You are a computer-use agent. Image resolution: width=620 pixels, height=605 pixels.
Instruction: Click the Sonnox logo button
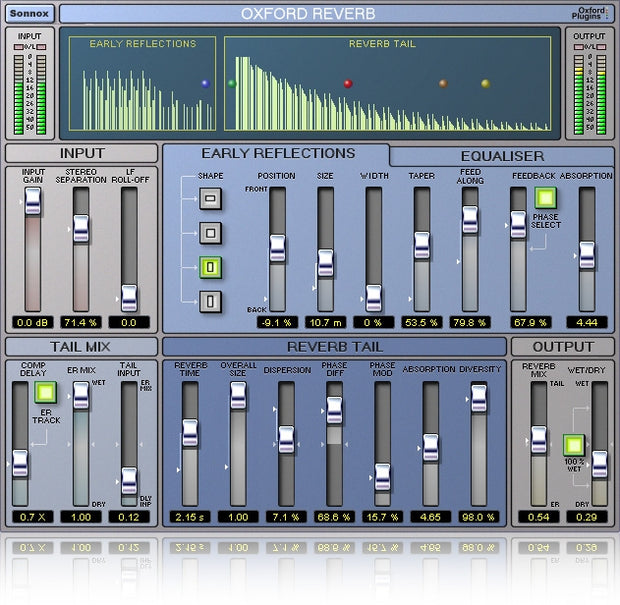(30, 13)
